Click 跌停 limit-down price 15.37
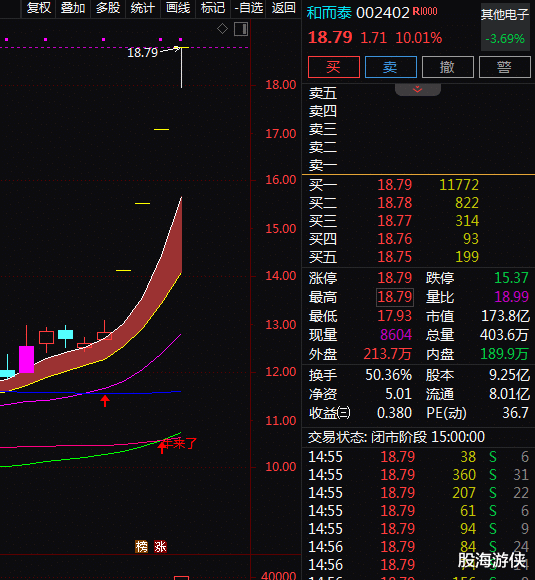535x580 pixels. point(511,278)
